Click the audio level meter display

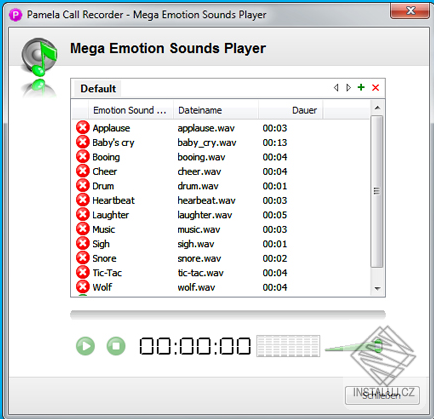coord(288,346)
